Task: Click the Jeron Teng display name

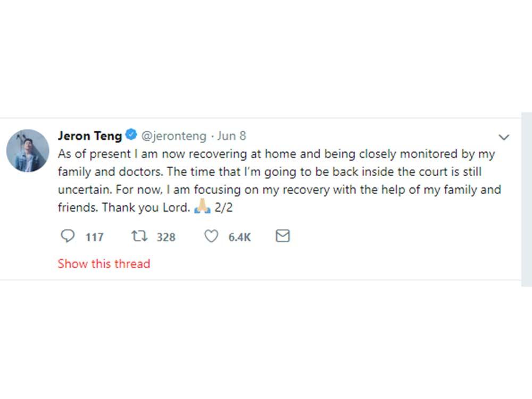Action: coord(89,136)
